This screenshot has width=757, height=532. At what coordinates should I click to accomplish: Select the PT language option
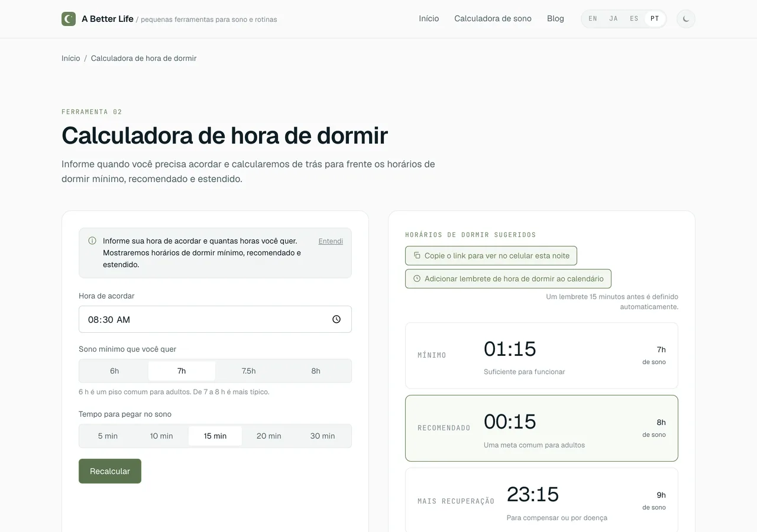click(655, 19)
